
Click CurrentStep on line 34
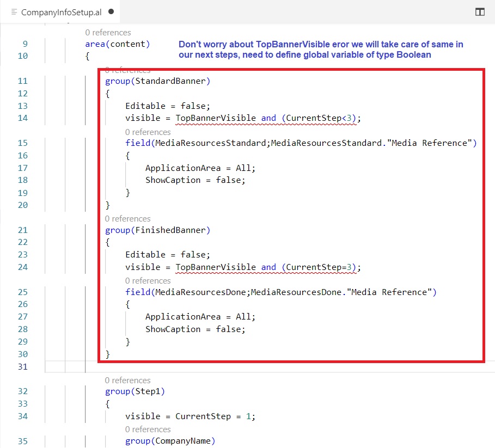tap(200, 416)
